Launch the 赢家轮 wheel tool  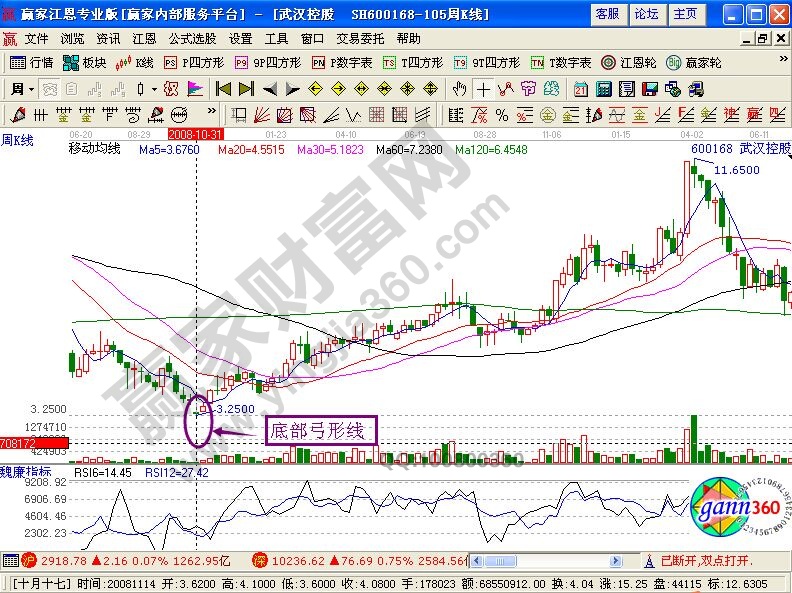point(694,62)
